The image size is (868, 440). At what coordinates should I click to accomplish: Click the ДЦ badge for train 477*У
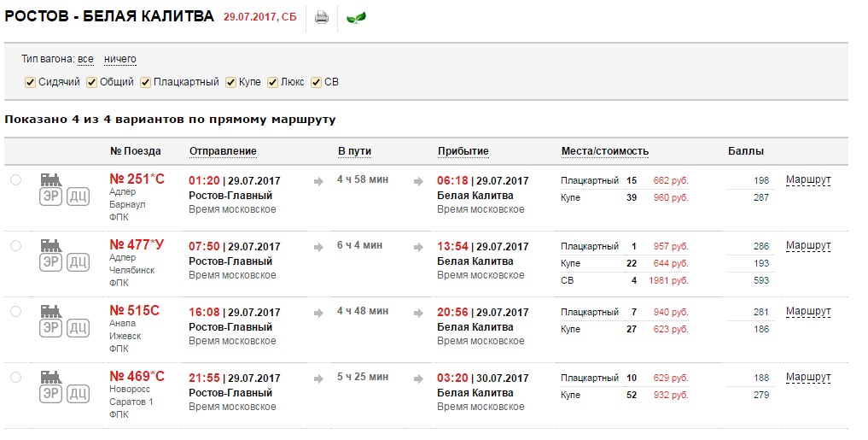(79, 261)
